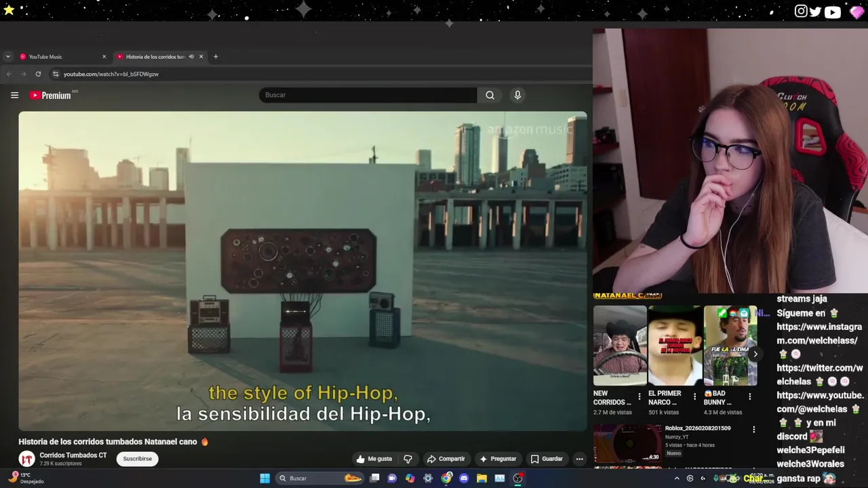Click the youtube.com address bar URL
The image size is (868, 488).
coord(111,74)
